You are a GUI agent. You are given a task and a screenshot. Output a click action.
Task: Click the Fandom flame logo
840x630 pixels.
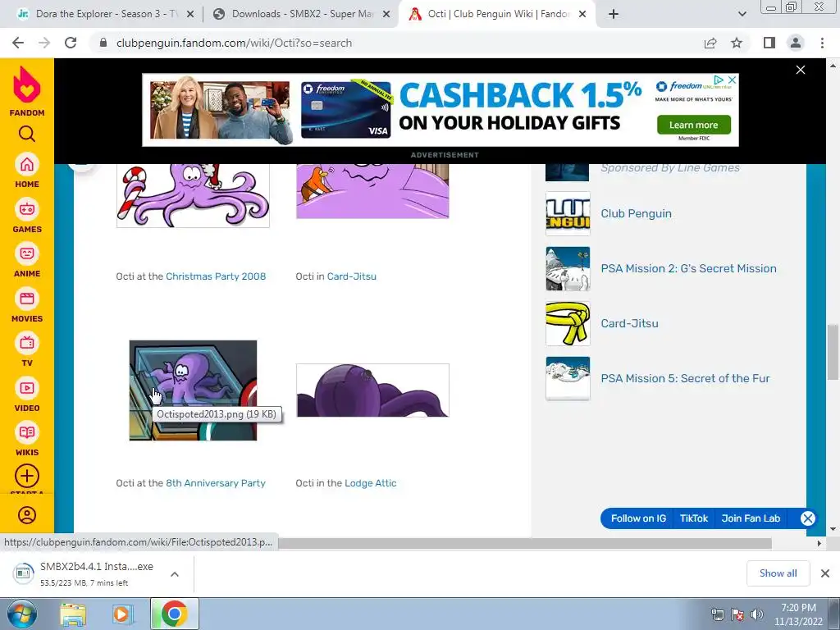27,85
